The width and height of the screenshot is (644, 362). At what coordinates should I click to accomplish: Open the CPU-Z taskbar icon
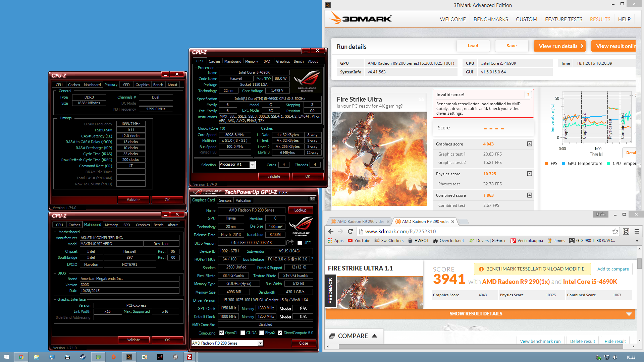(190, 357)
